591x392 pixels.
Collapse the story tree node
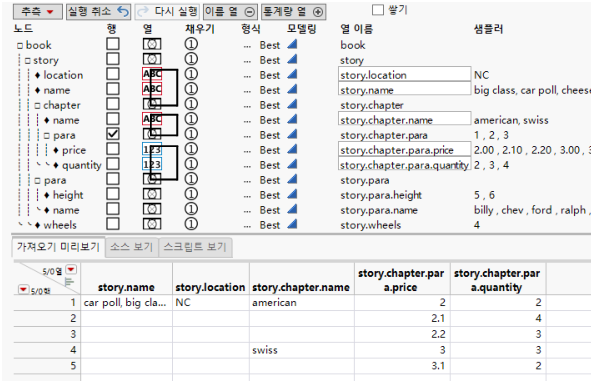pyautogui.click(x=28, y=61)
